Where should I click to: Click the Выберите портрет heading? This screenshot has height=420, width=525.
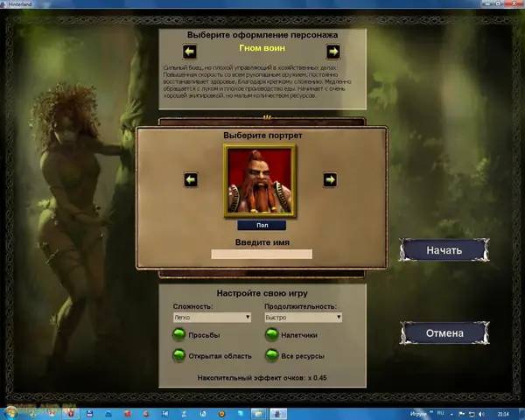[262, 136]
